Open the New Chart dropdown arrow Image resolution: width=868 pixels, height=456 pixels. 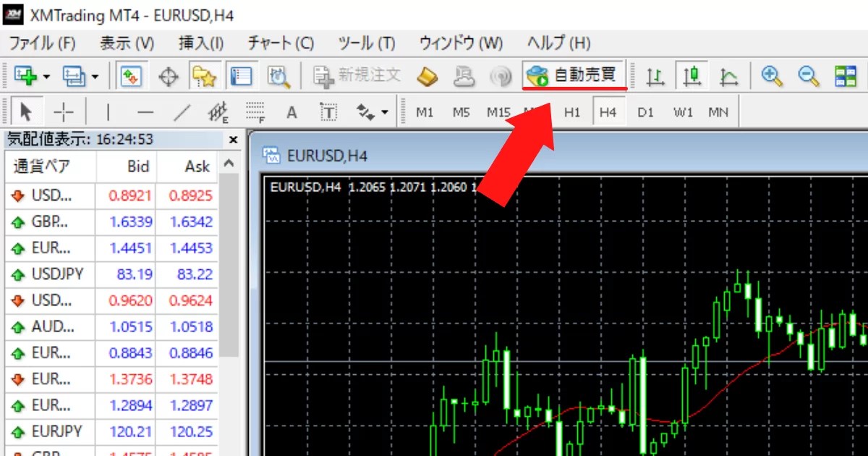click(46, 76)
